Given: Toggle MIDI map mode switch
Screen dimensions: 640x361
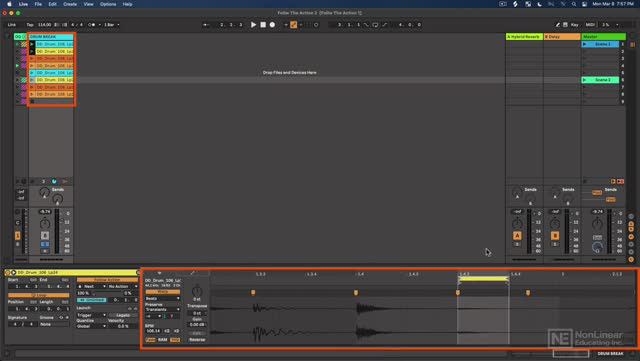Looking at the screenshot, I should point(590,25).
